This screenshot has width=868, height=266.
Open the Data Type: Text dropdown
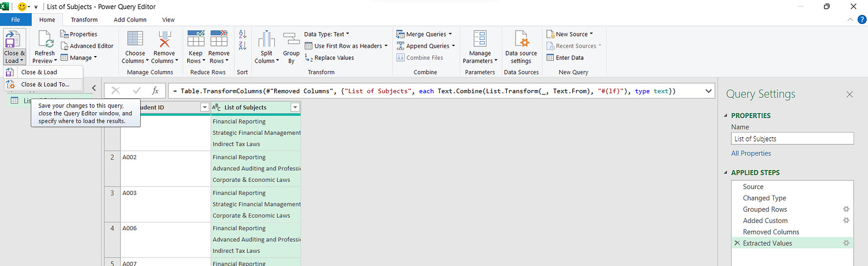[x=327, y=34]
